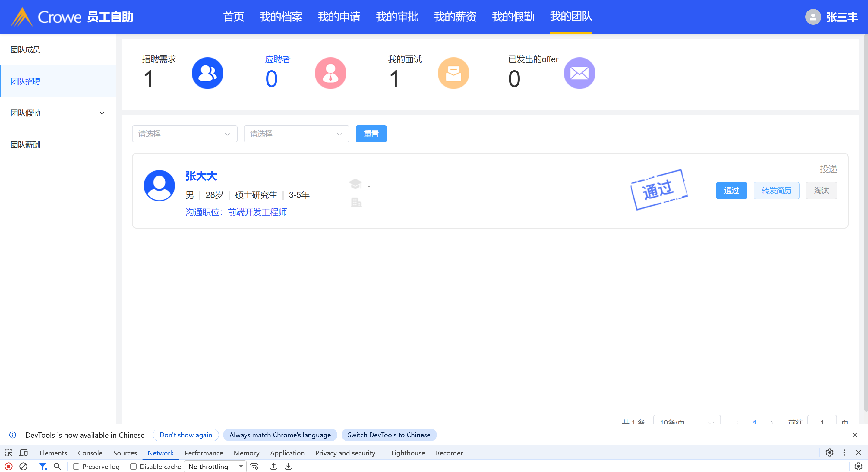Click the page scrollbar thumb on right edge
The width and height of the screenshot is (868, 472).
point(865,223)
